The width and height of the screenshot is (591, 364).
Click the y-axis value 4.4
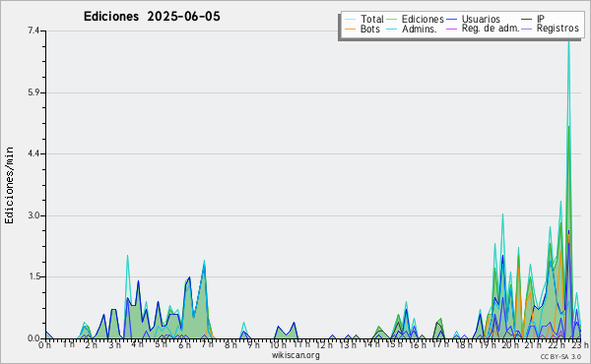coord(33,153)
